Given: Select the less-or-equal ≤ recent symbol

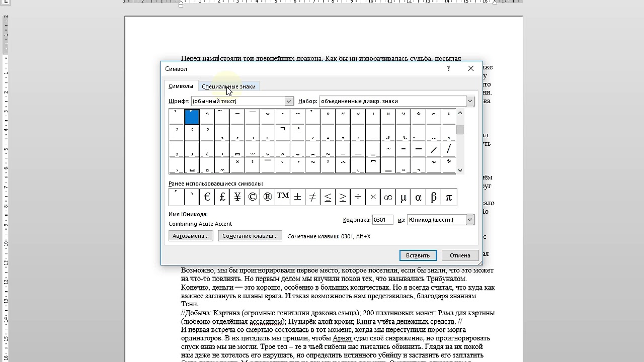Looking at the screenshot, I should [328, 197].
